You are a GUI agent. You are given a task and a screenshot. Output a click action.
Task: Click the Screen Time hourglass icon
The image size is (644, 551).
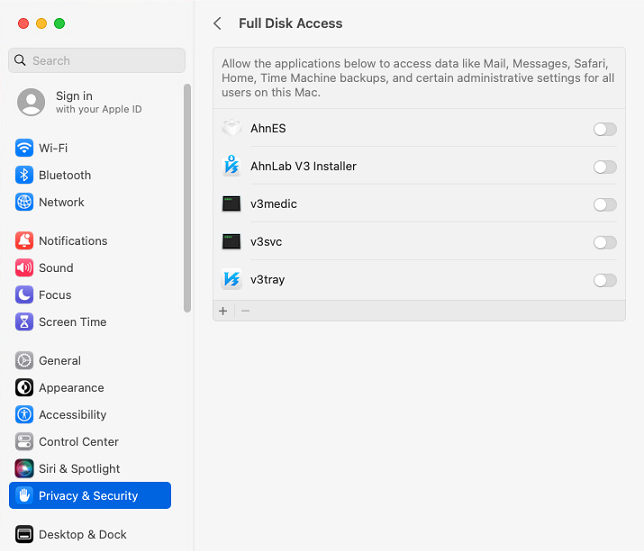coord(24,322)
